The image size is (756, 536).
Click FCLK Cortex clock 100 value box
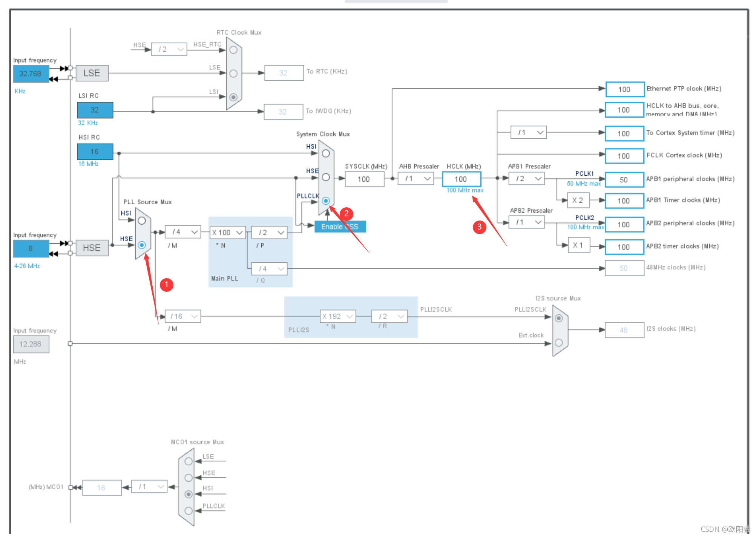[x=624, y=156]
